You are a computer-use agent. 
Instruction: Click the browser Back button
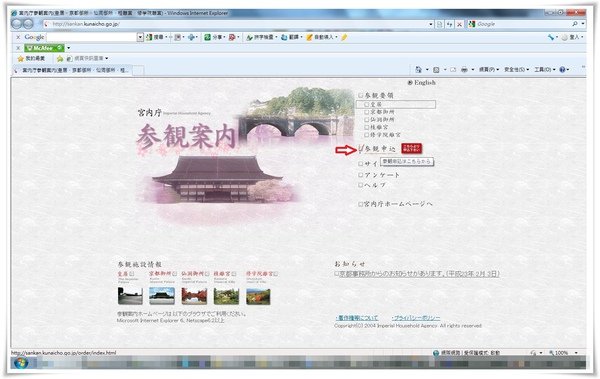(x=17, y=24)
